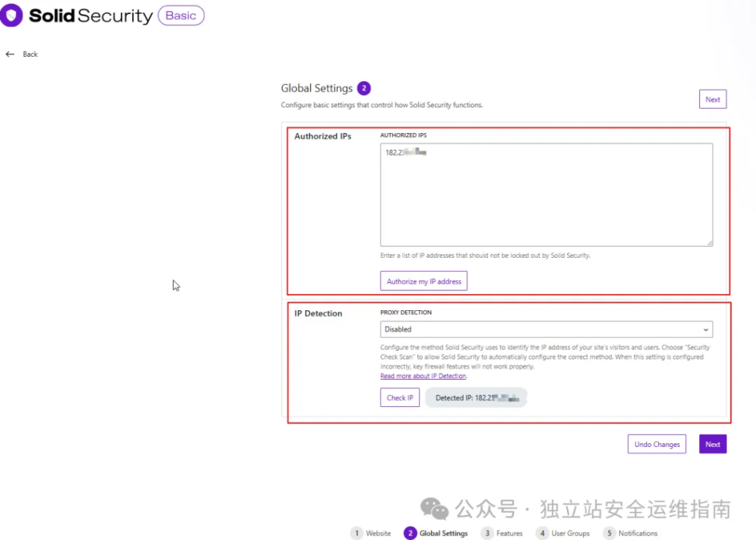
Task: Go back using the Back link
Action: tap(30, 54)
